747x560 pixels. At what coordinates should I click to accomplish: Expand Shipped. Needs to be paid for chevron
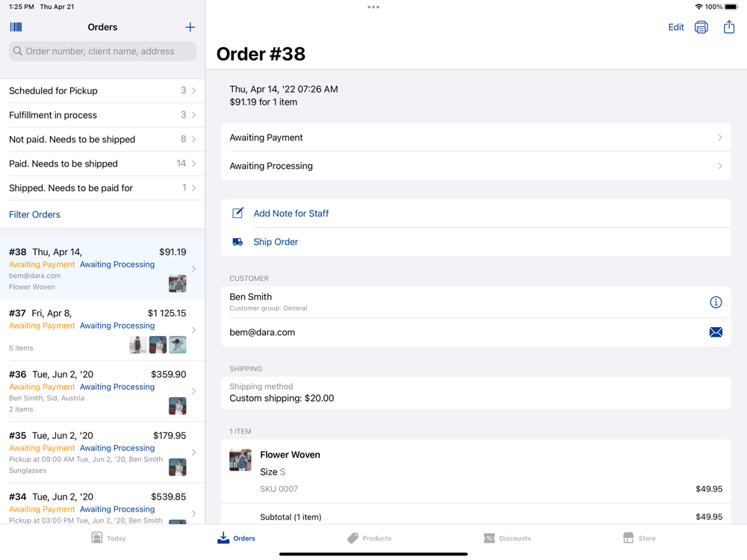tap(194, 187)
